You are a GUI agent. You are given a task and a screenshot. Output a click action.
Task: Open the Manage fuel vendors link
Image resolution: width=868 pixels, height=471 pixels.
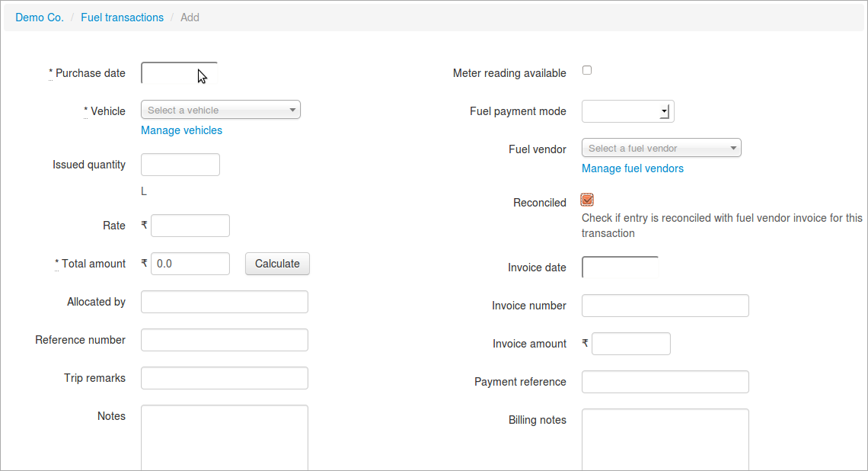tap(633, 168)
